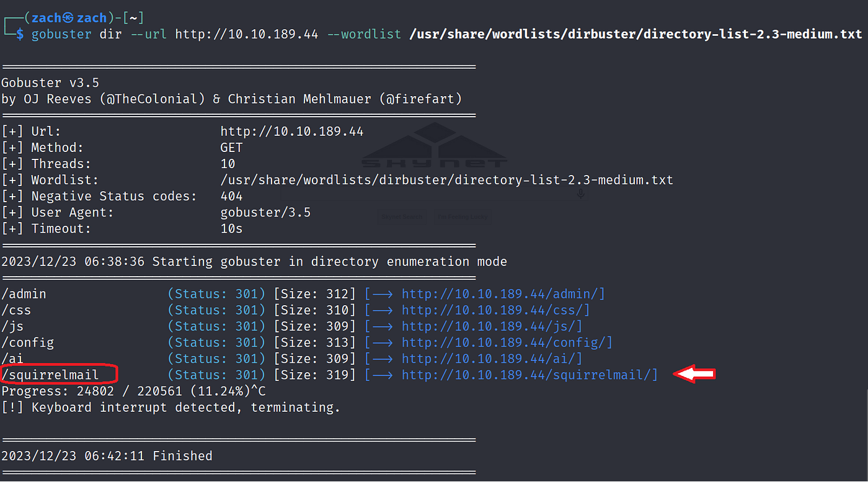Viewport: 868px width, 482px height.
Task: Click the (Status: 301) of the /config row
Action: coord(216,342)
